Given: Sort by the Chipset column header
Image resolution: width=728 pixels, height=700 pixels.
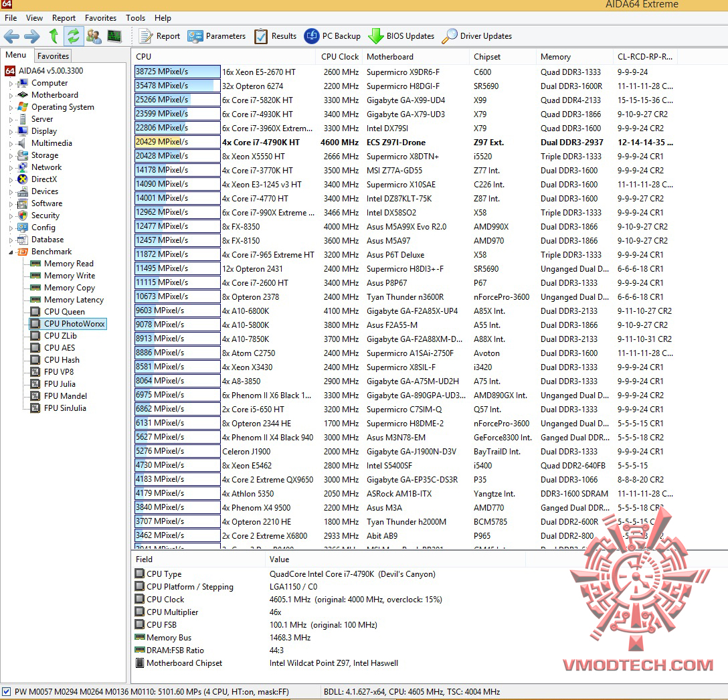Looking at the screenshot, I should [x=503, y=57].
